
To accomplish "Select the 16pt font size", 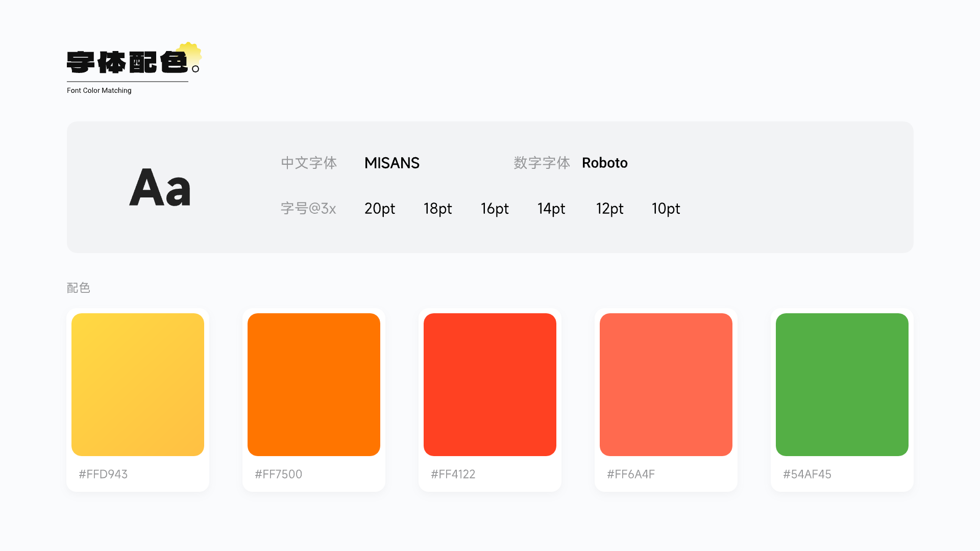I will tap(495, 209).
